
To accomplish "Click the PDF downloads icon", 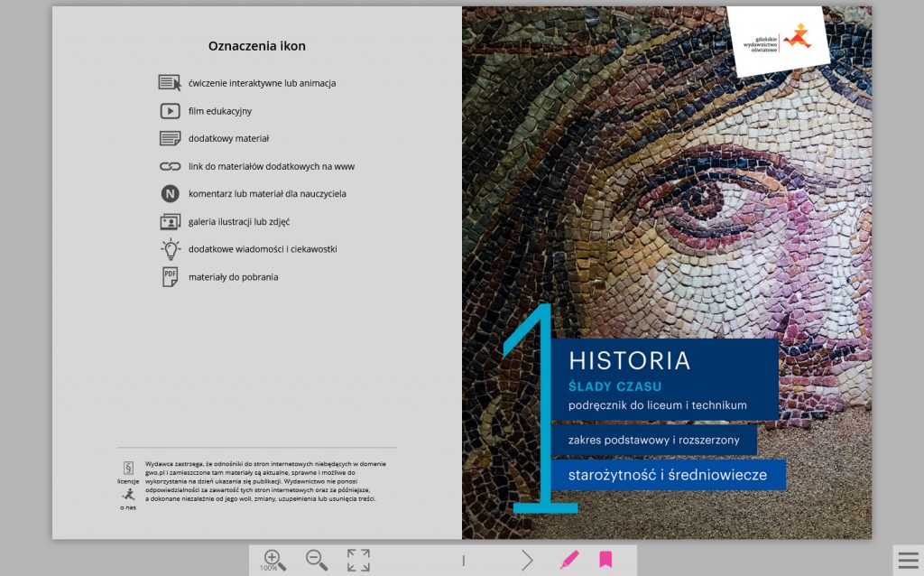I will pos(170,277).
